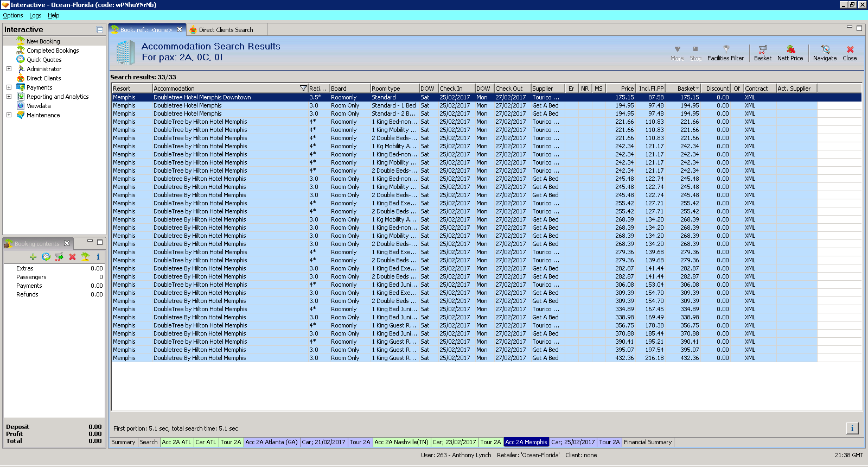Viewport: 868px width, 467px height.
Task: Click the clock icon in Booking contents toolbar
Action: click(46, 257)
